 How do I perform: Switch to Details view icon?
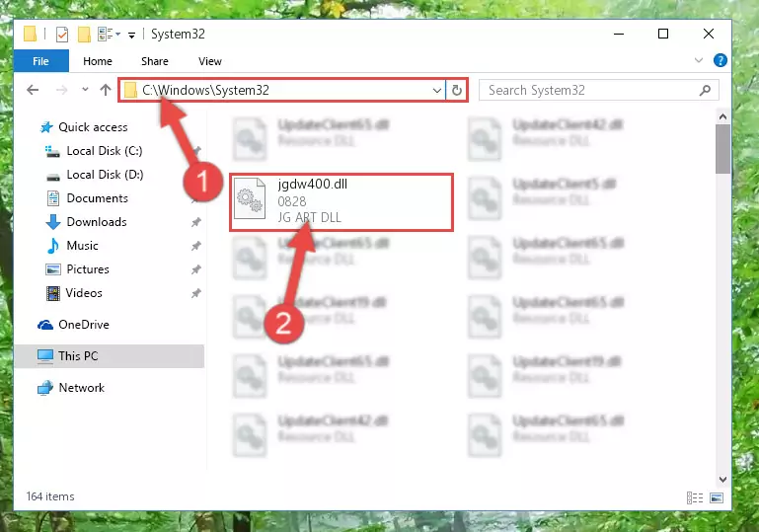pos(695,497)
